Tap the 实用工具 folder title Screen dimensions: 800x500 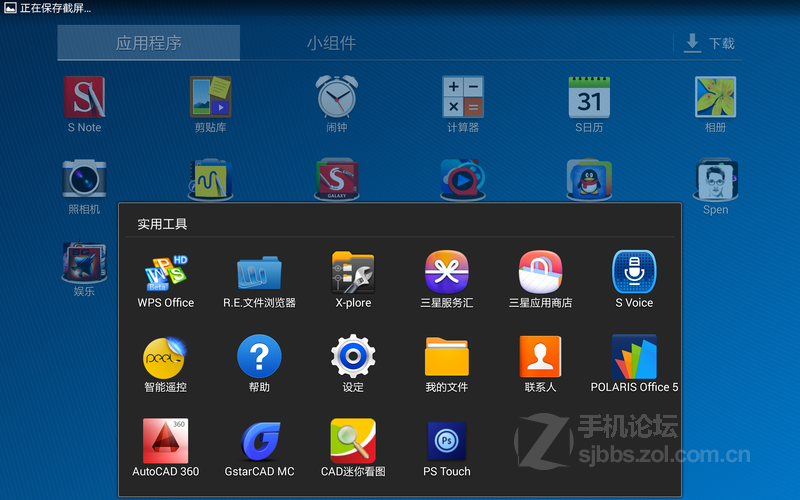click(162, 224)
